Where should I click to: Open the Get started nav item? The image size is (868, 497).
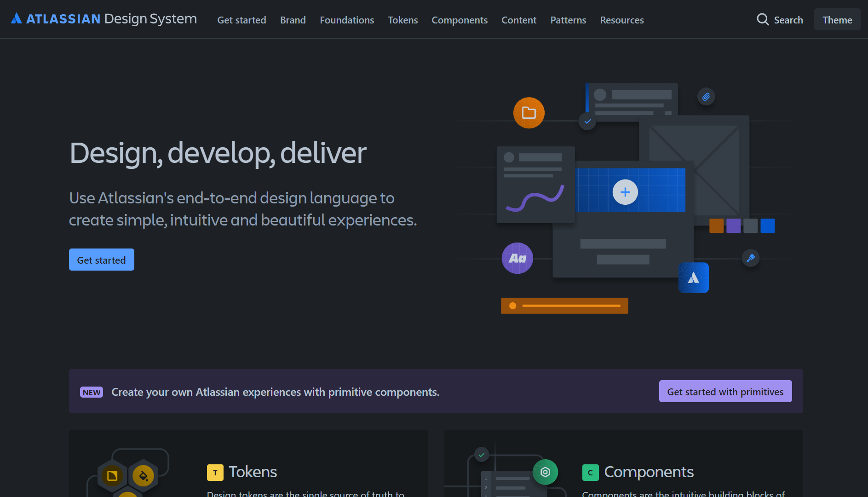click(241, 20)
